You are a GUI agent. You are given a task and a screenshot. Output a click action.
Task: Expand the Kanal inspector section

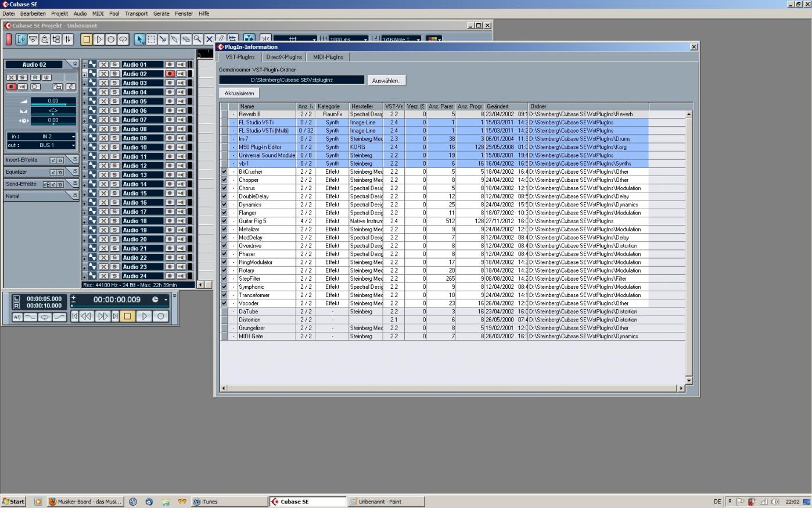pyautogui.click(x=75, y=196)
